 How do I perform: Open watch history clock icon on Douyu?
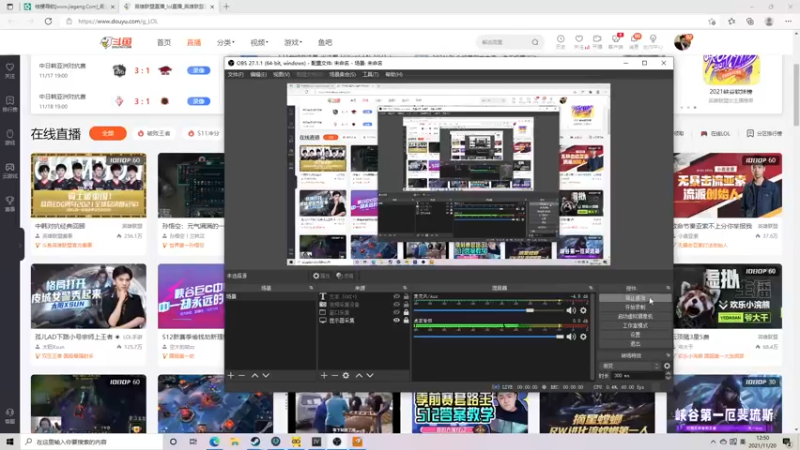tap(560, 39)
